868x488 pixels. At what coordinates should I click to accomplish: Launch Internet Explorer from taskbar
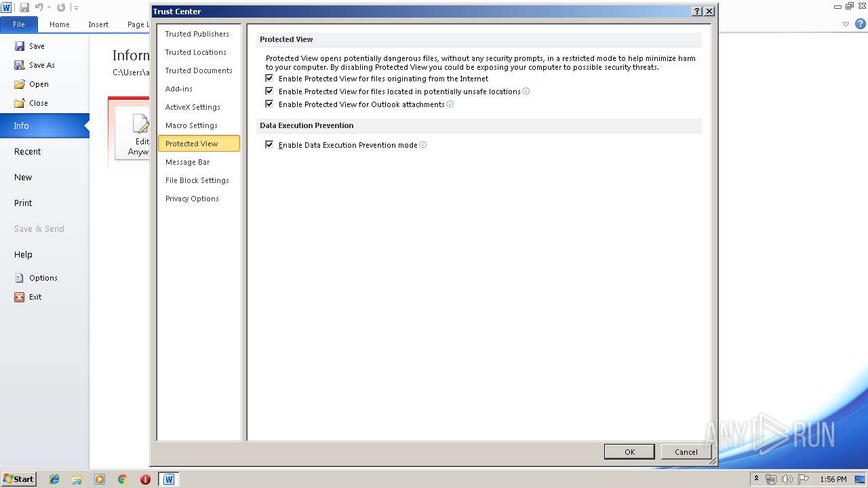pyautogui.click(x=54, y=479)
